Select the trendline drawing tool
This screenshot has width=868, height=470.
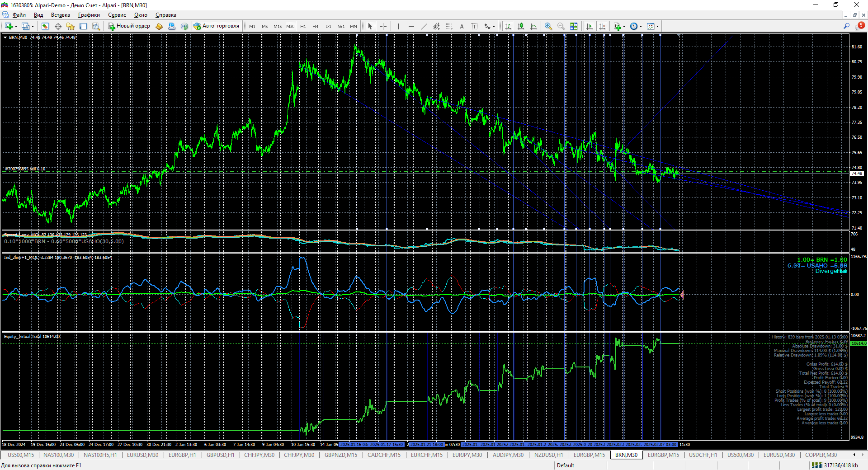coord(424,26)
